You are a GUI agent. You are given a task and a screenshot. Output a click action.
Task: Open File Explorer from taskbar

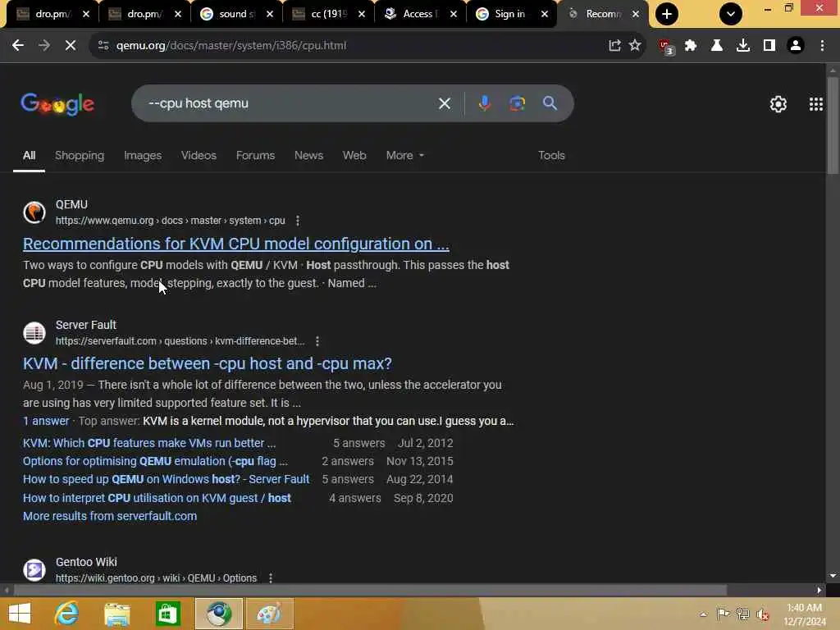coord(116,614)
